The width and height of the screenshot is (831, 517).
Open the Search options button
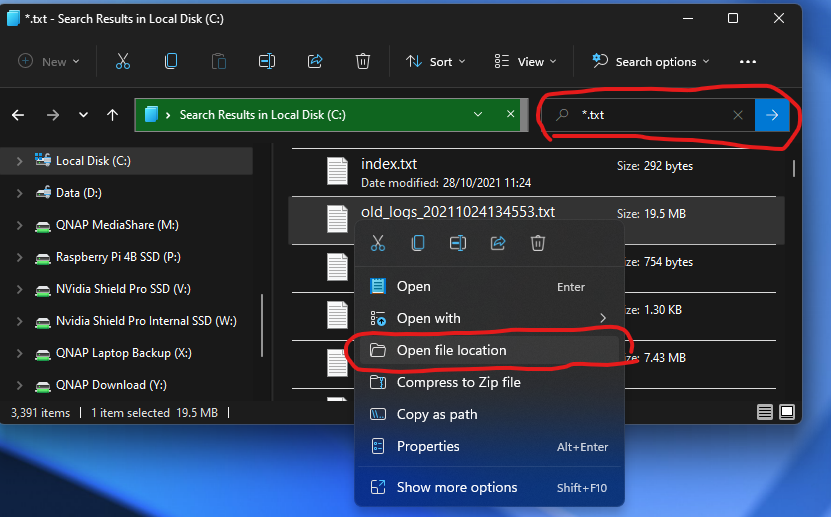(651, 61)
